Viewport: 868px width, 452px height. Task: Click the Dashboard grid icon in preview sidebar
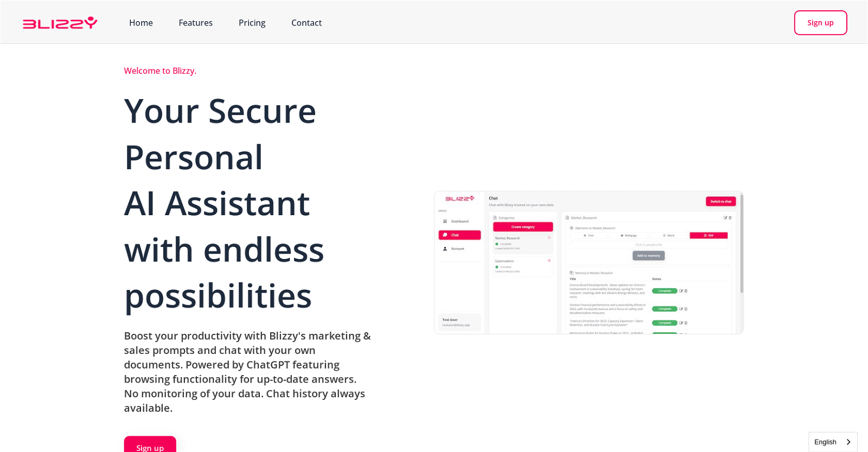[x=445, y=221]
